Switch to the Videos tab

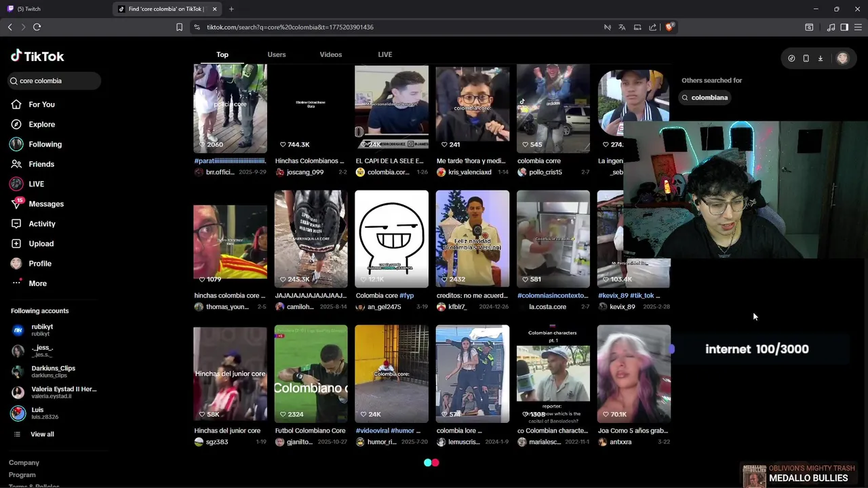coord(331,54)
